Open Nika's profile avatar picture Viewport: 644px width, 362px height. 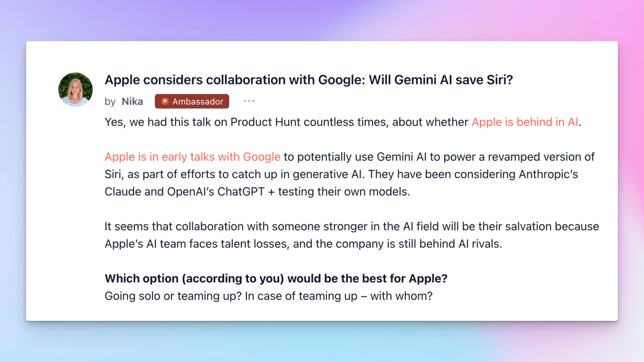75,89
